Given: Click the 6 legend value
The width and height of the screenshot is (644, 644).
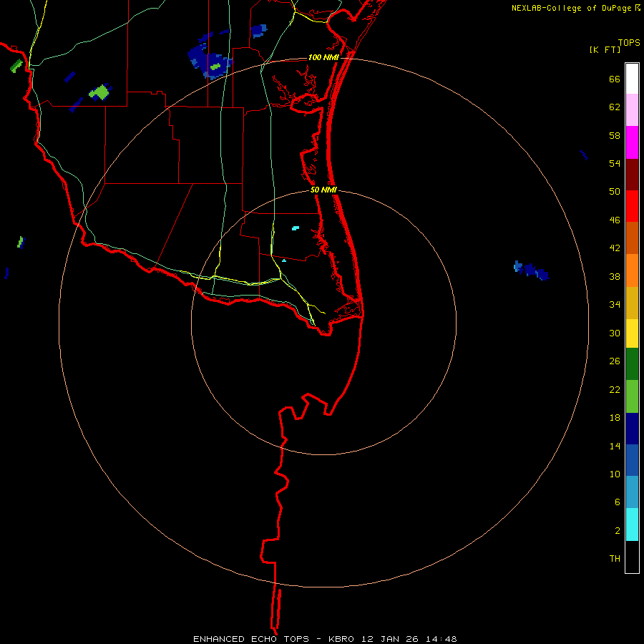Looking at the screenshot, I should pos(618,502).
